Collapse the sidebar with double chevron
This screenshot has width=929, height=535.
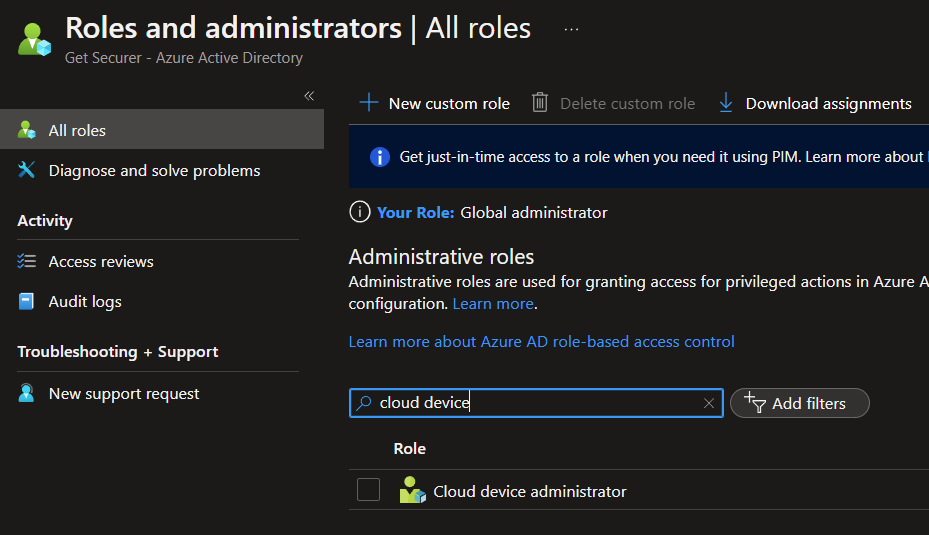(x=309, y=96)
